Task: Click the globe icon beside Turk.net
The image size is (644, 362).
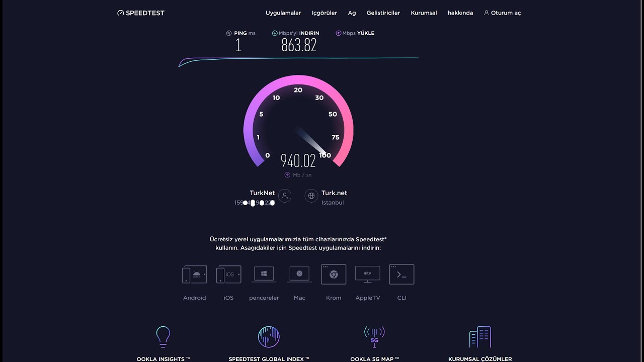Action: click(x=311, y=196)
